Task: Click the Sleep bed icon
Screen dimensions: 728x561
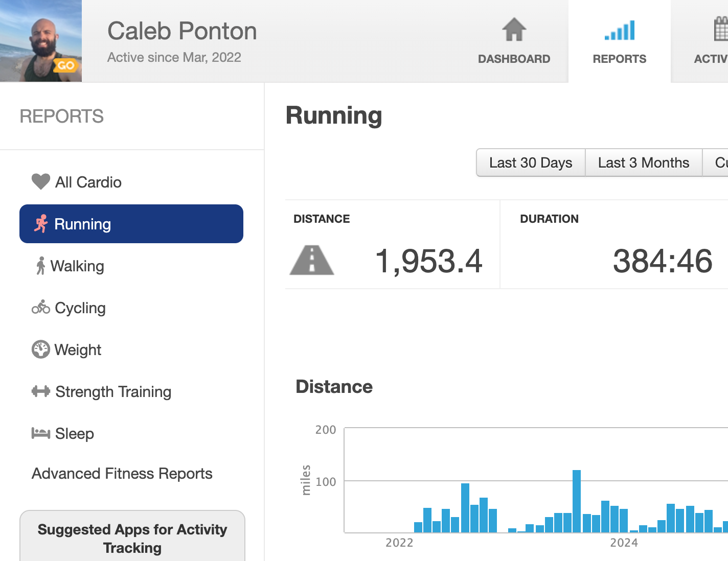Action: pyautogui.click(x=41, y=433)
